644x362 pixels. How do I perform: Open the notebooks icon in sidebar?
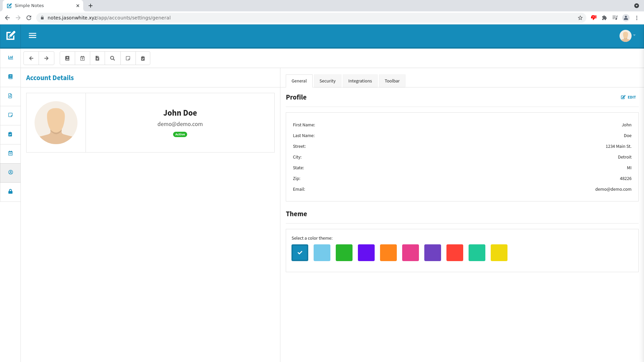point(10,77)
